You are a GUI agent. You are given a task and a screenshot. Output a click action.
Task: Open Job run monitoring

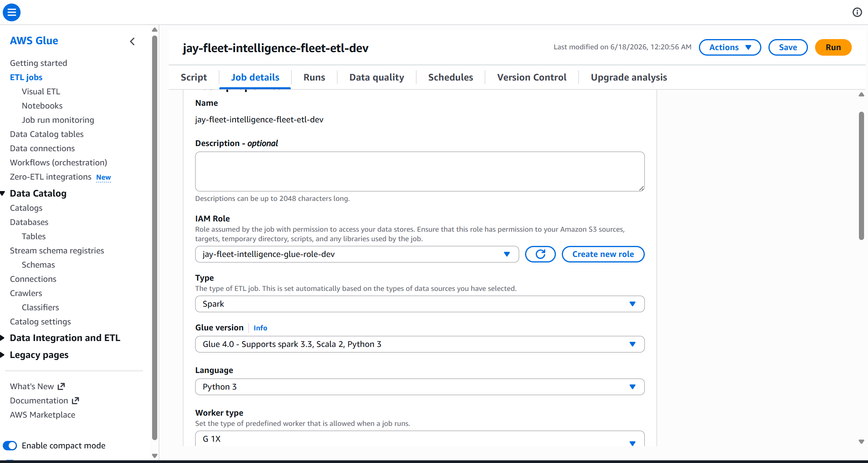click(x=58, y=120)
